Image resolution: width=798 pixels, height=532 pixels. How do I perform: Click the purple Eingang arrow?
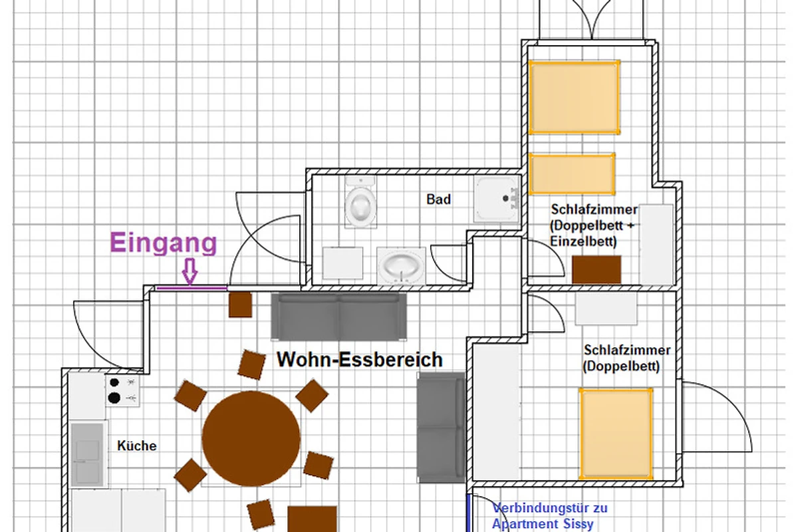coord(190,271)
